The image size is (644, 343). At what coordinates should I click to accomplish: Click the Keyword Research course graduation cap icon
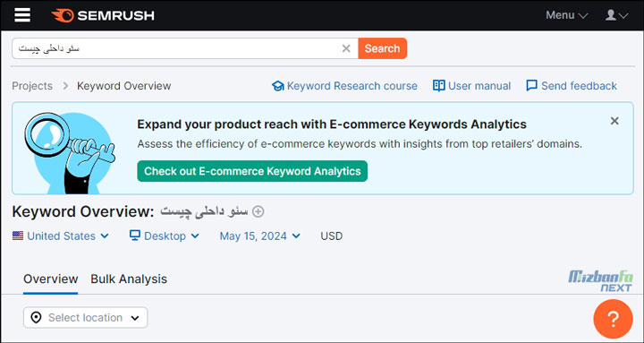278,86
